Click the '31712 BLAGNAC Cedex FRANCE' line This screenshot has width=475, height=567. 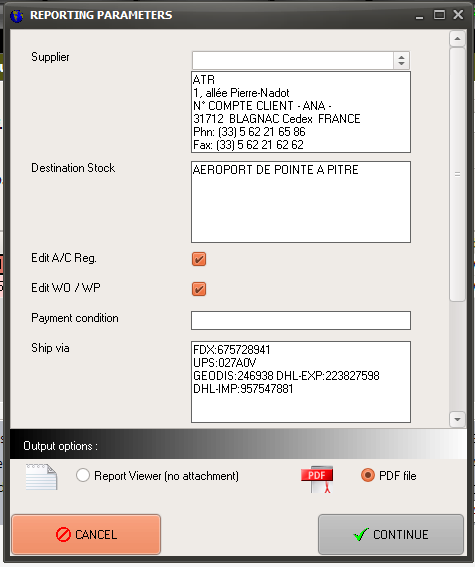(x=277, y=119)
